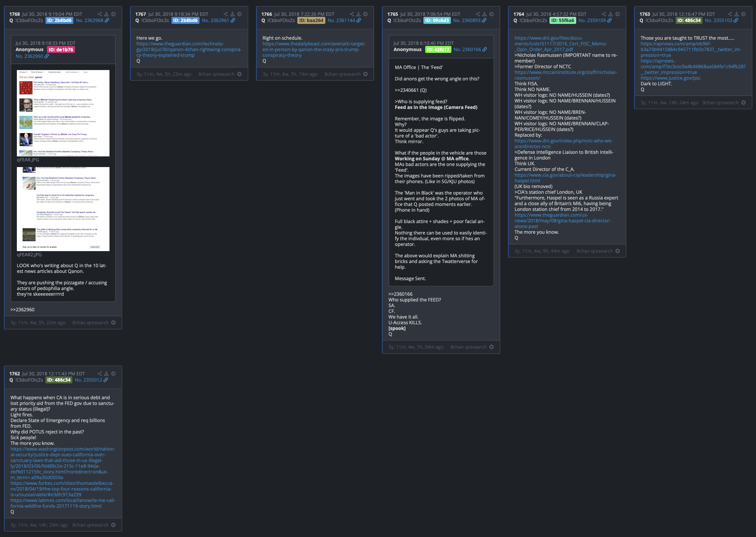Click the circled X icon in post 1765 footer
This screenshot has height=537, width=756.
tap(491, 347)
